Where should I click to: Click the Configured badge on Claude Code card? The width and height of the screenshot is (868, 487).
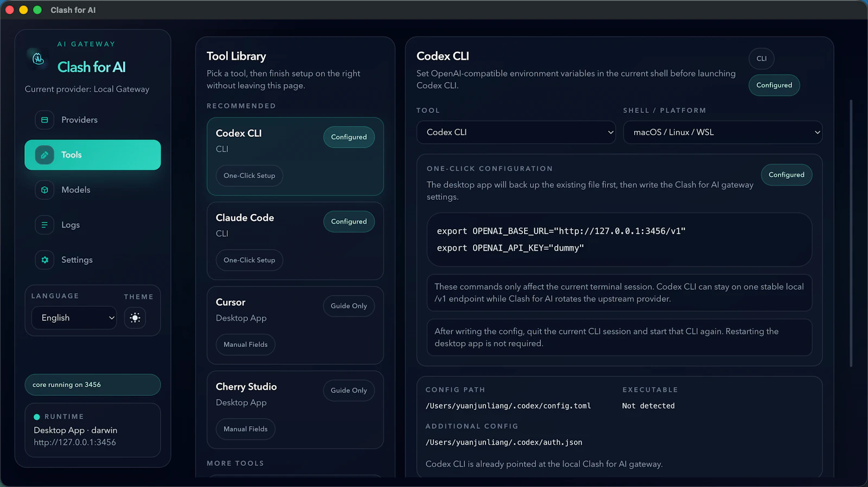(x=349, y=222)
